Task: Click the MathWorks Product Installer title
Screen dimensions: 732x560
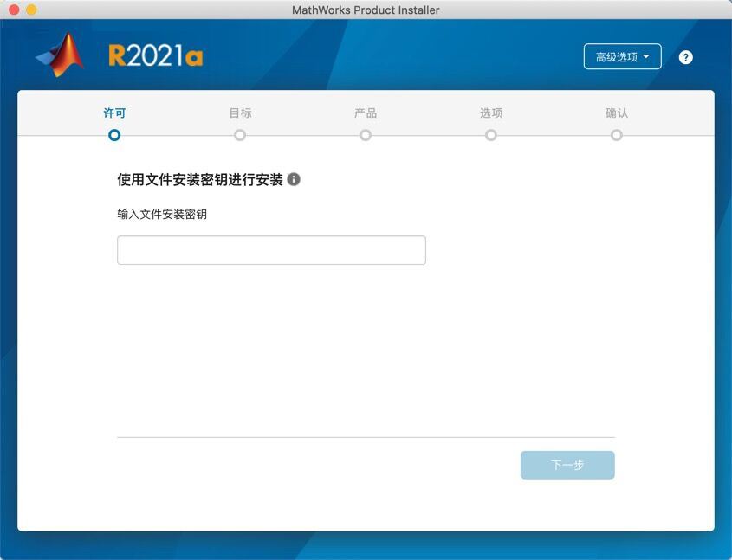Action: pyautogui.click(x=366, y=10)
